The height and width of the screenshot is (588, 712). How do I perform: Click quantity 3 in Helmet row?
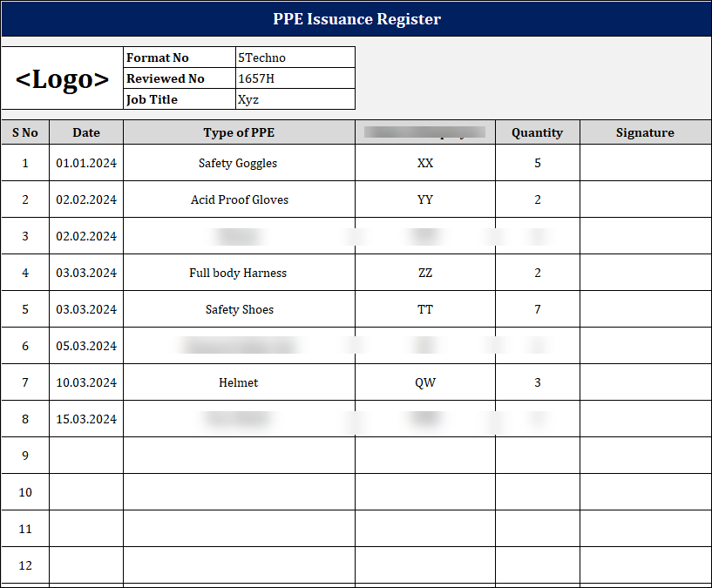[x=538, y=382]
